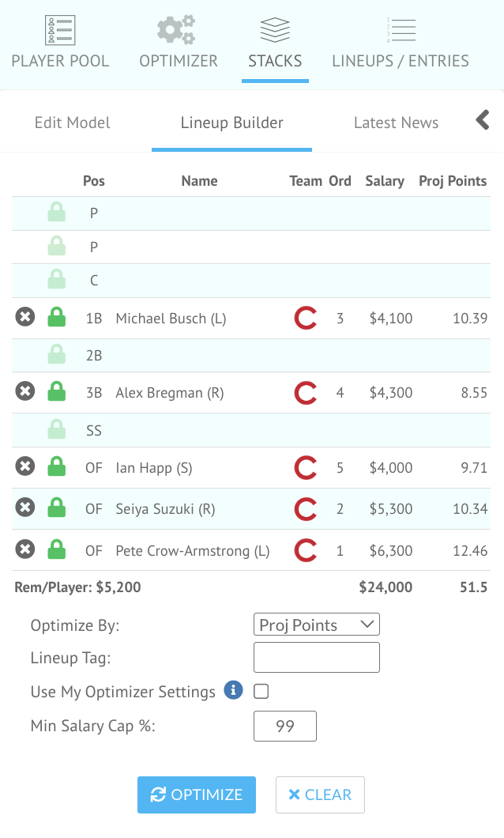Open the Optimizer gears icon
The height and width of the screenshot is (838, 504).
(176, 30)
